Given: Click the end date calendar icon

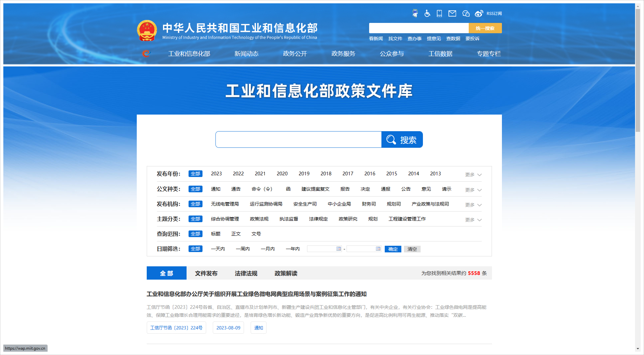Looking at the screenshot, I should tap(378, 249).
